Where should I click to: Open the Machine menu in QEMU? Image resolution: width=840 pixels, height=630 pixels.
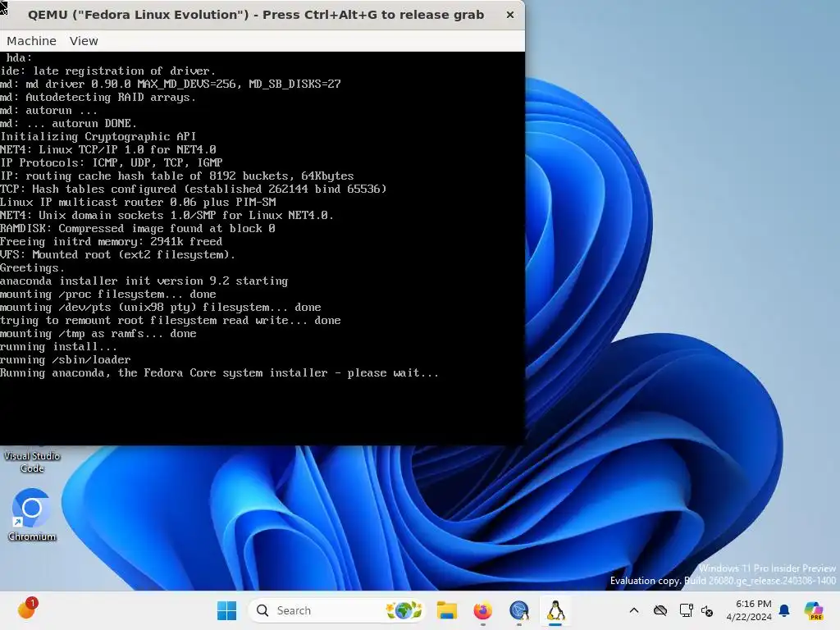31,41
